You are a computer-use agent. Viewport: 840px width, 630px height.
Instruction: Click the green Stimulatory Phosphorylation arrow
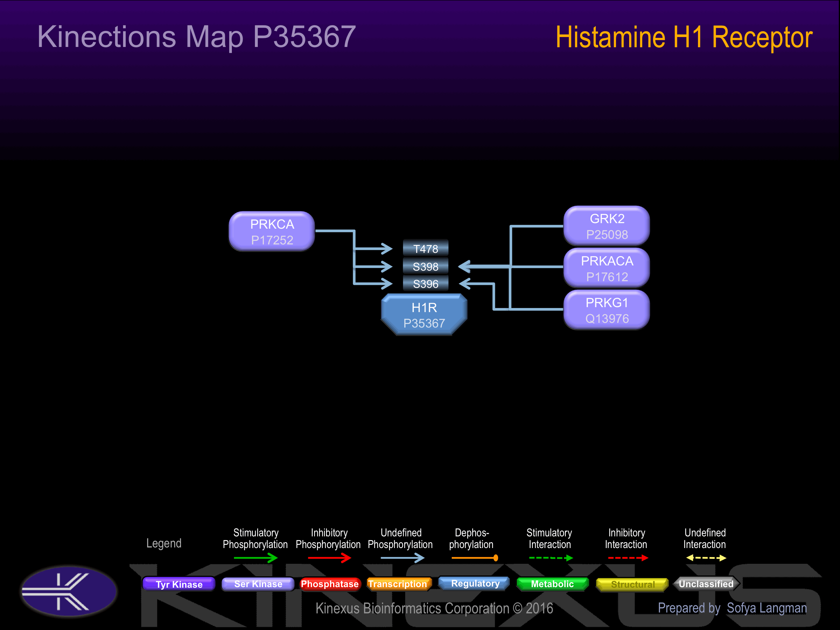(256, 558)
